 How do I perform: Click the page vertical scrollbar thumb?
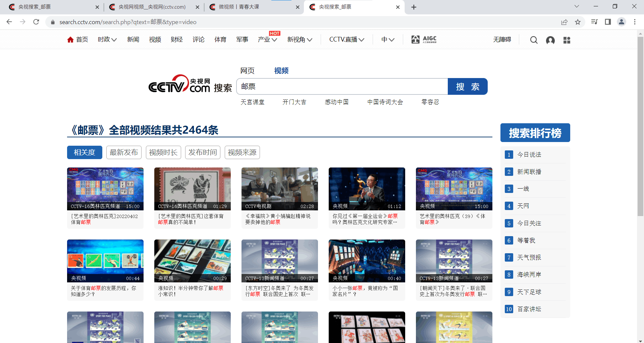tap(640, 126)
